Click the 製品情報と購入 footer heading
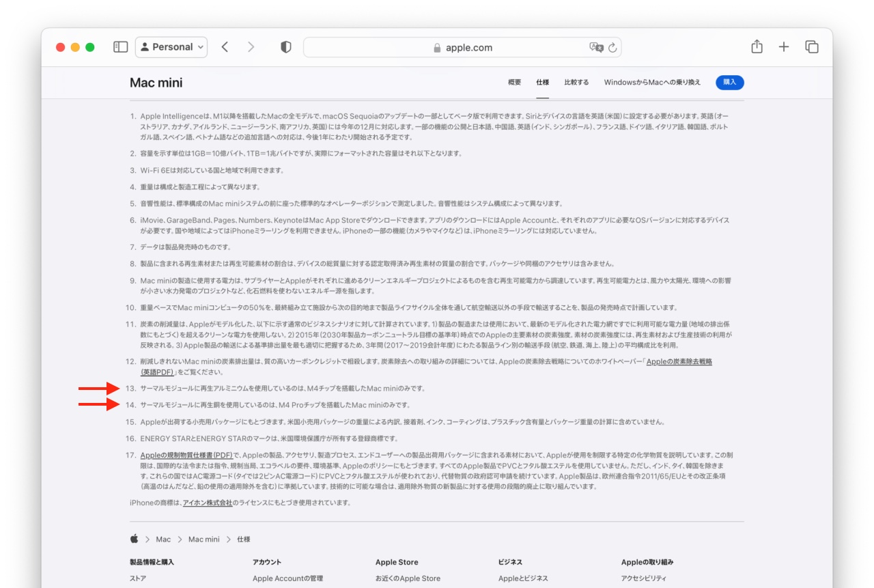 click(152, 562)
